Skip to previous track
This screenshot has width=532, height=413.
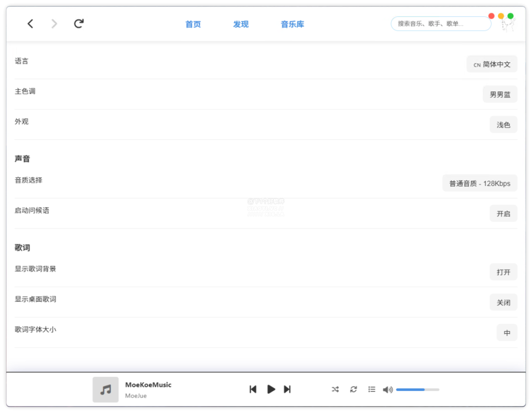(253, 389)
